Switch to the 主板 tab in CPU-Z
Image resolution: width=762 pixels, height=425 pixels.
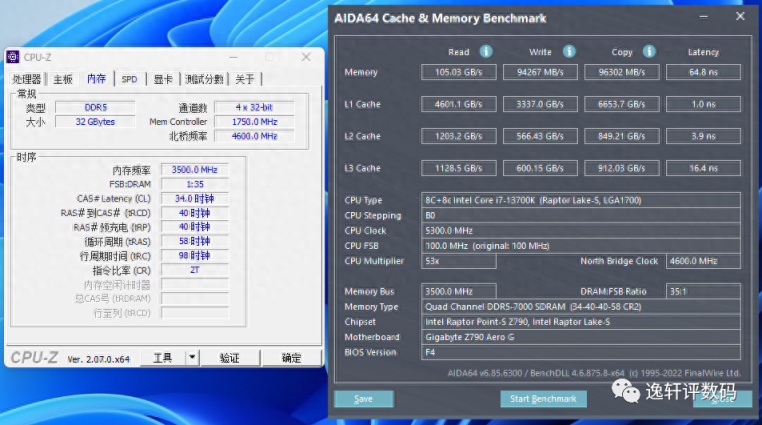pyautogui.click(x=63, y=79)
